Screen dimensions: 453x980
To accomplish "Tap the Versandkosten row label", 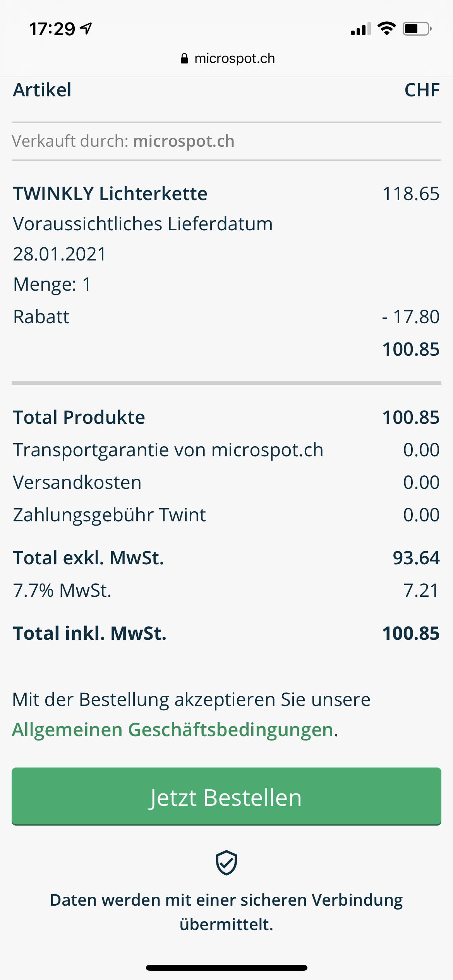I will [x=77, y=483].
